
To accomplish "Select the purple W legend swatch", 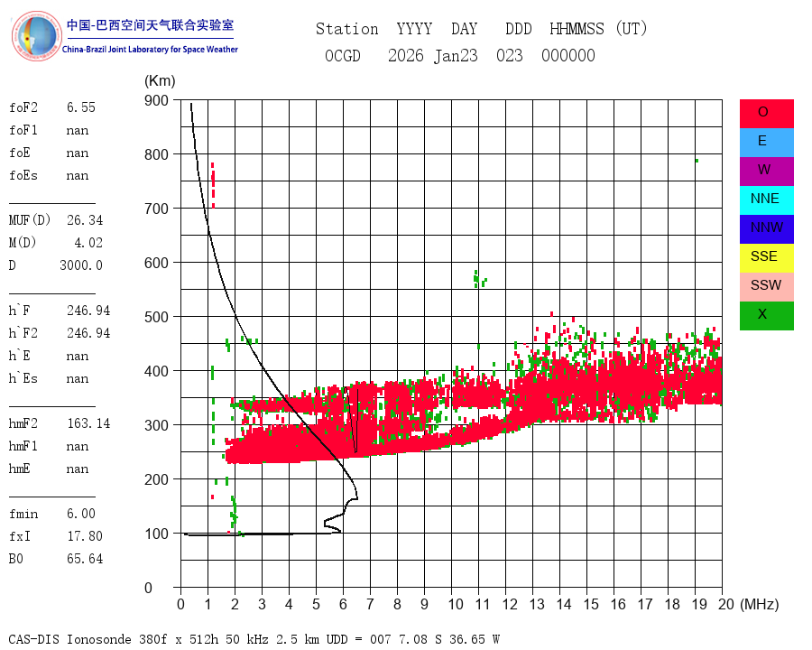I will 766,172.
